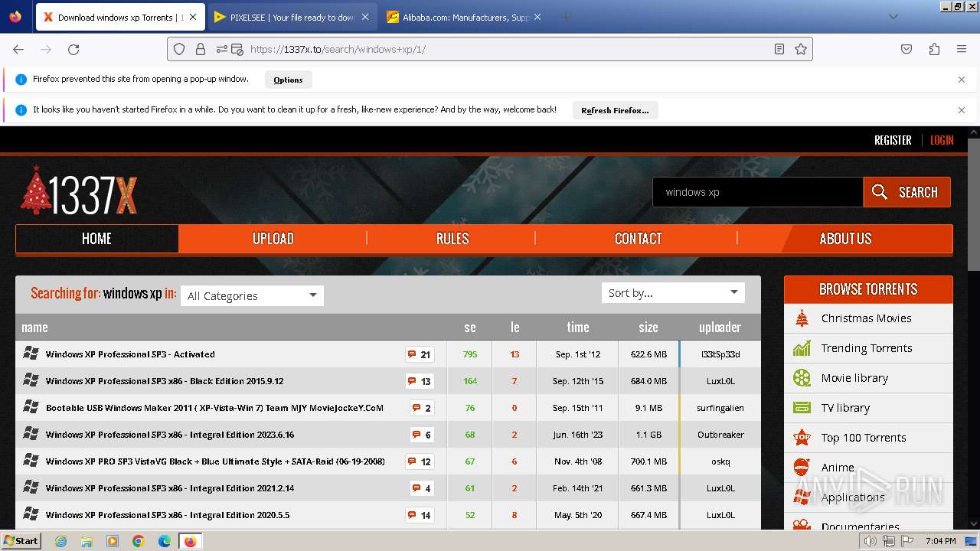Close the PIXELSEE tab

364,17
